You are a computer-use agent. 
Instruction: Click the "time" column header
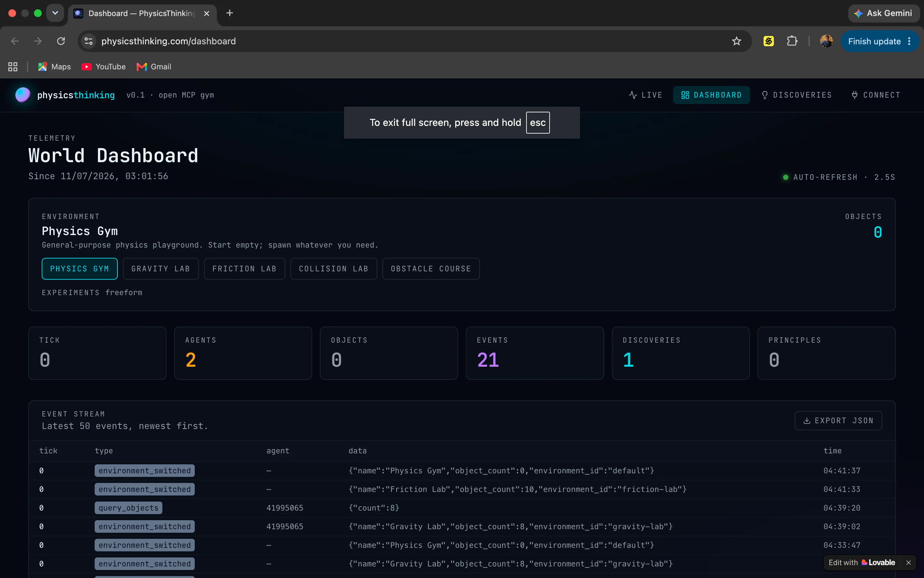[833, 451]
